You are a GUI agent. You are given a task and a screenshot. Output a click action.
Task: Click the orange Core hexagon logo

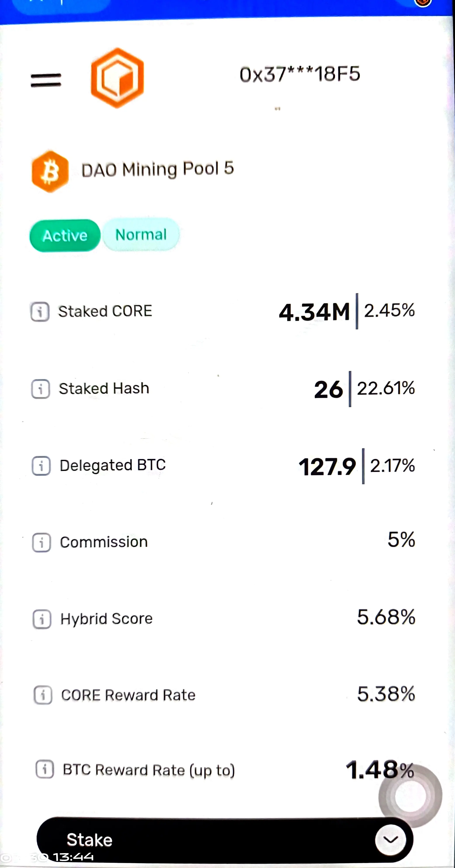(x=117, y=78)
